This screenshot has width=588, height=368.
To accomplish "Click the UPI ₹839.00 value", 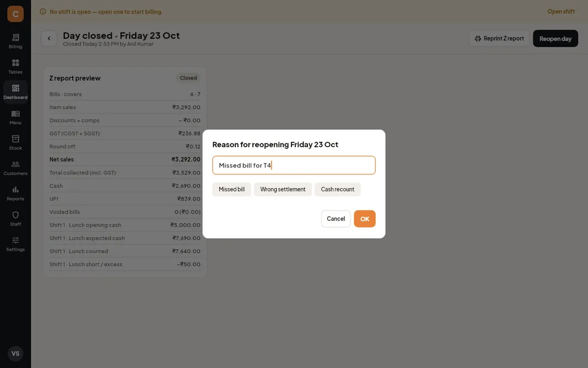I will [x=189, y=199].
